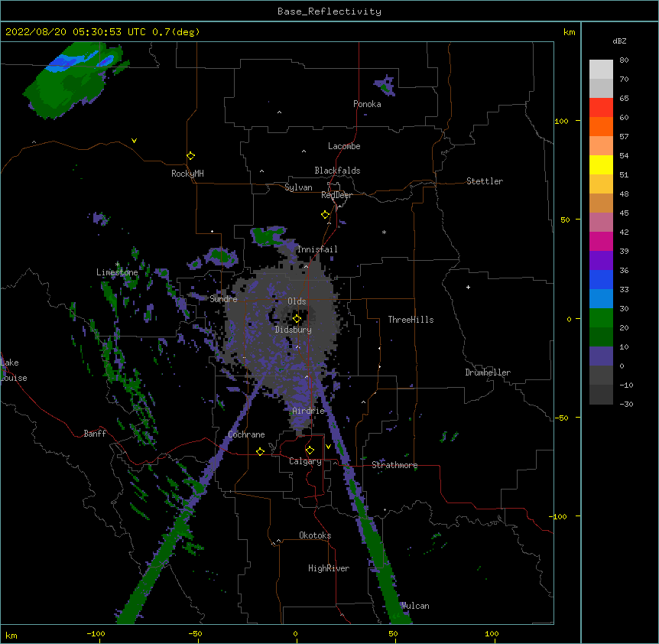Screen dimensions: 659x644
Task: Pick the slate purple 0-10 dBZ legend swatch
Action: [x=601, y=356]
